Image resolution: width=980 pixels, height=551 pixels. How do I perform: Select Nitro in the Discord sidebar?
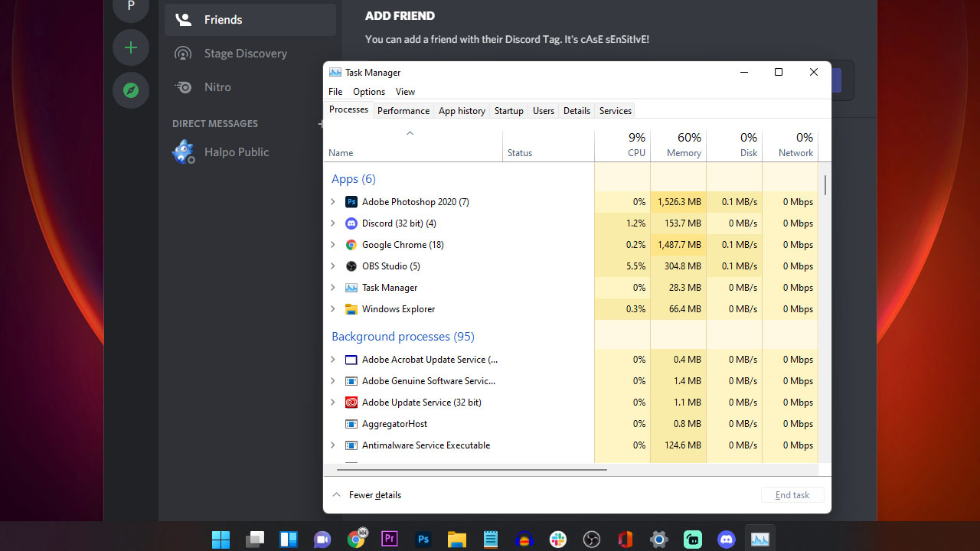tap(217, 86)
